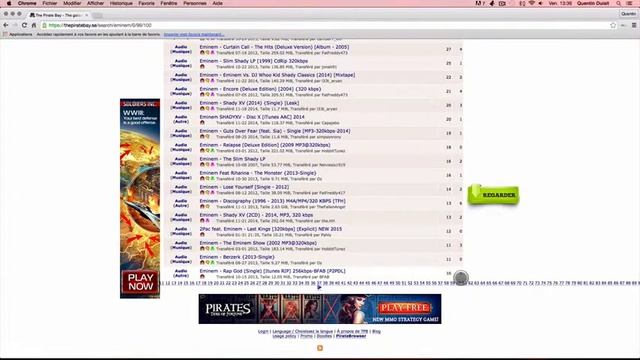Open the Fichier menu
The height and width of the screenshot is (360, 640).
50,3
